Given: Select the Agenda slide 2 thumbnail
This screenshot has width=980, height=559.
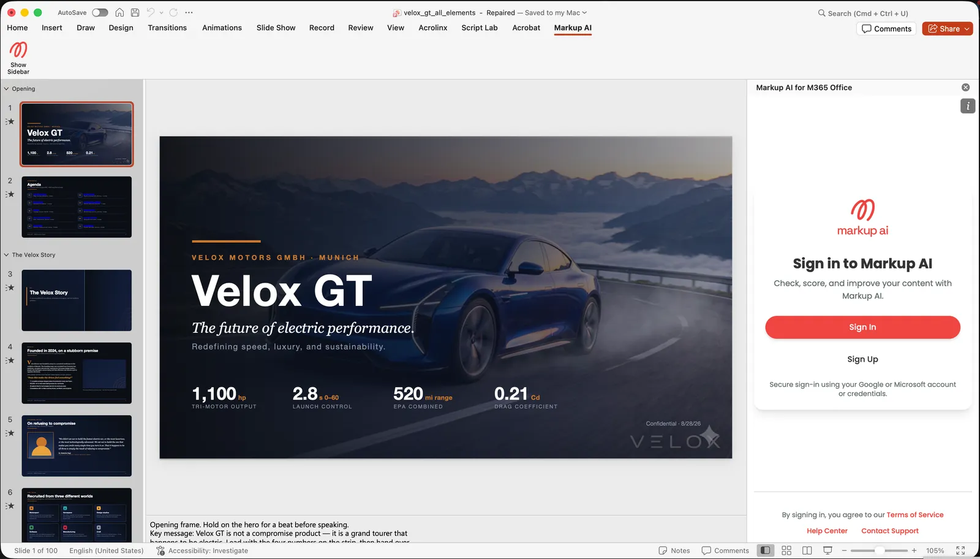Looking at the screenshot, I should pyautogui.click(x=77, y=207).
